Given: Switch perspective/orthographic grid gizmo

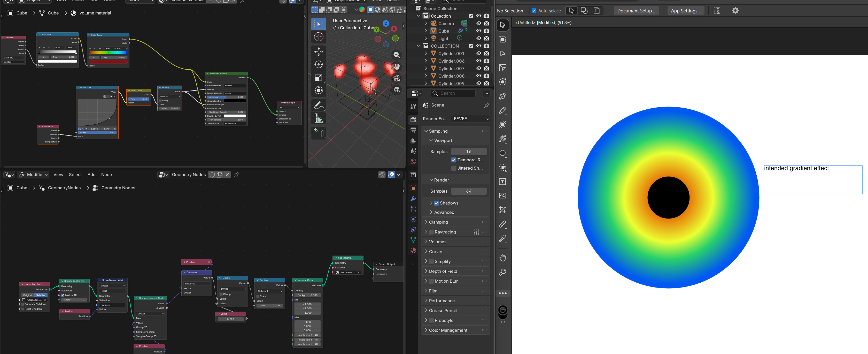Looking at the screenshot, I should pyautogui.click(x=397, y=90).
